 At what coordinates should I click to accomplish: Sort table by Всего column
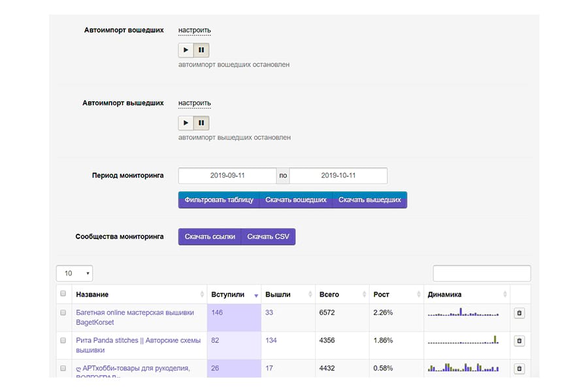(342, 295)
